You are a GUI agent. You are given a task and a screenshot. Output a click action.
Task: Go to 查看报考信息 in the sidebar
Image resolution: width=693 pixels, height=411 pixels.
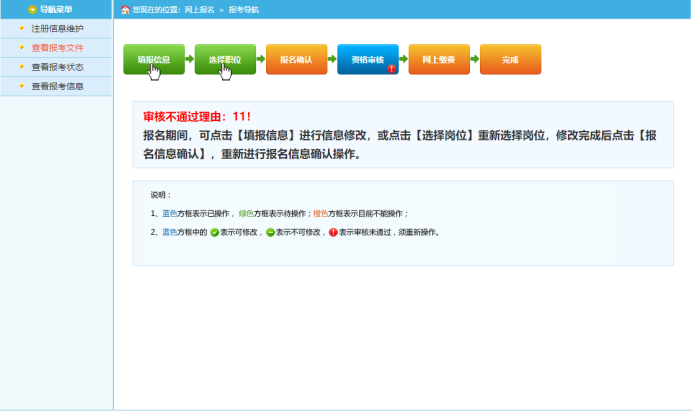pyautogui.click(x=57, y=86)
